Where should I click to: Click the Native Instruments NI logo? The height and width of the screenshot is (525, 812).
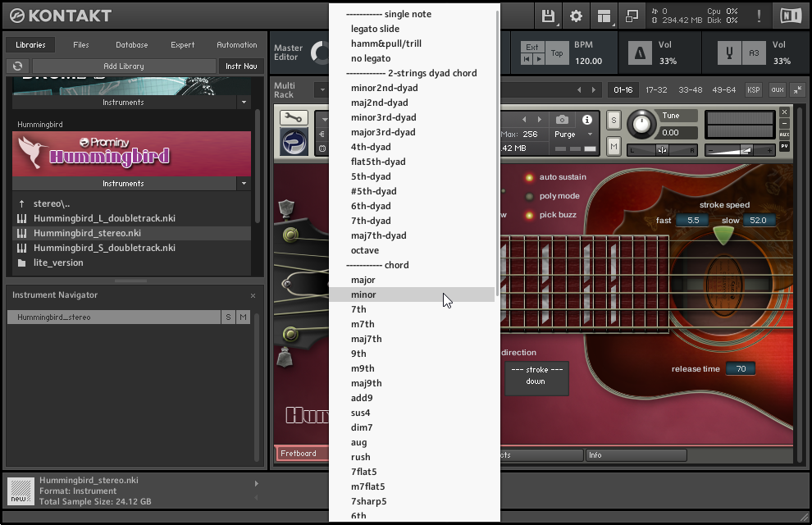tap(791, 16)
